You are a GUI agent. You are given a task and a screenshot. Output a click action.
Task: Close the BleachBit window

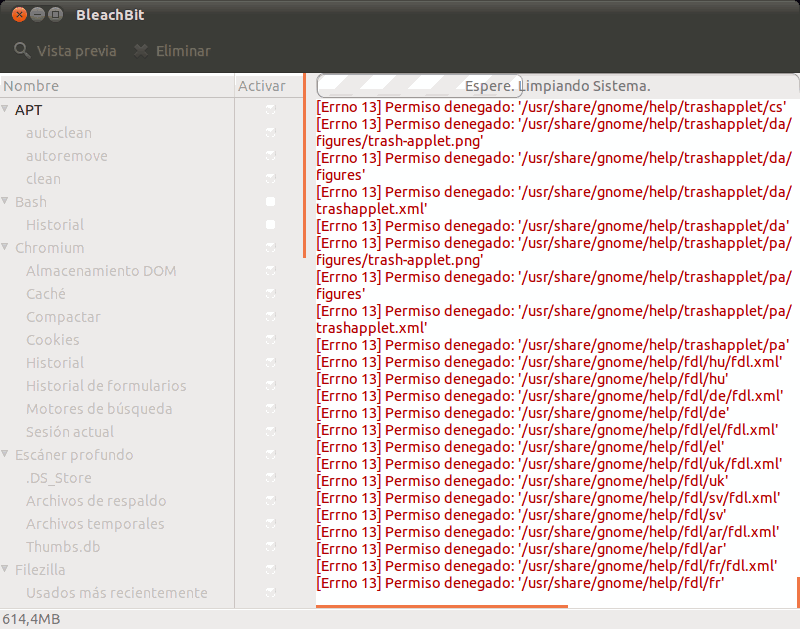(x=19, y=15)
